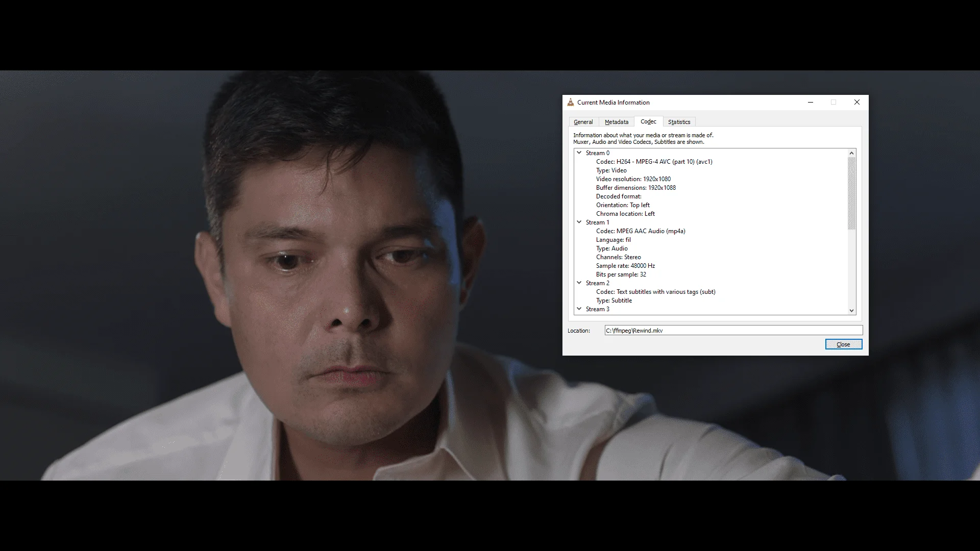Select the Stream 2 row label

point(598,283)
